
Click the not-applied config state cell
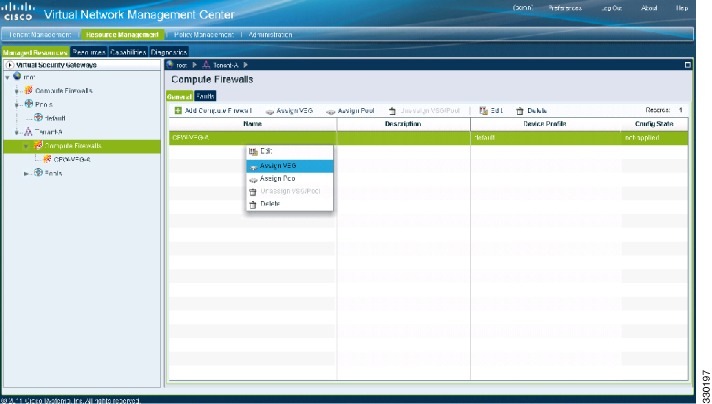(654, 138)
